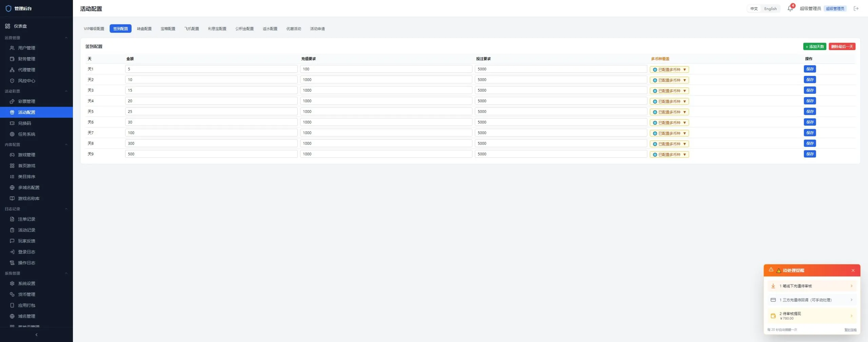Click the 财务管理 wallet icon
The image size is (868, 342).
click(12, 59)
